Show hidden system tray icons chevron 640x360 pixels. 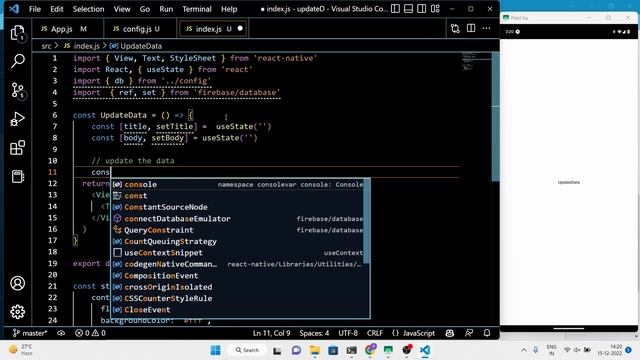[x=524, y=350]
